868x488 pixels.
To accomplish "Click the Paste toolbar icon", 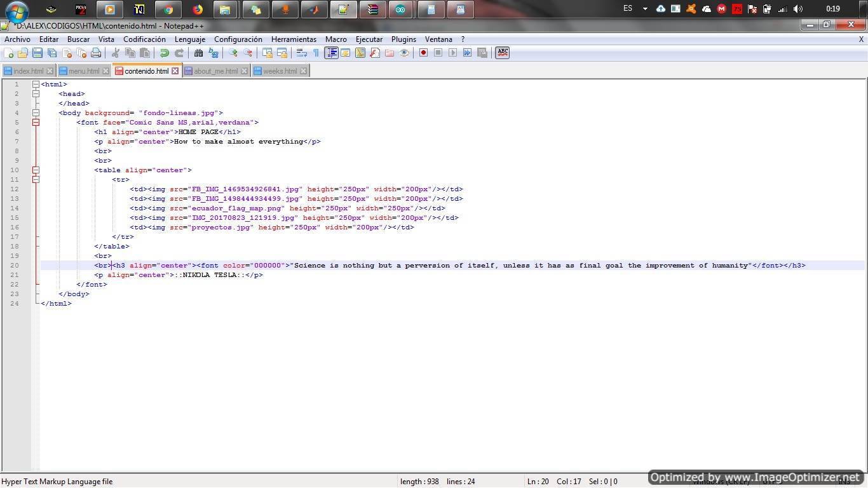I will click(145, 53).
